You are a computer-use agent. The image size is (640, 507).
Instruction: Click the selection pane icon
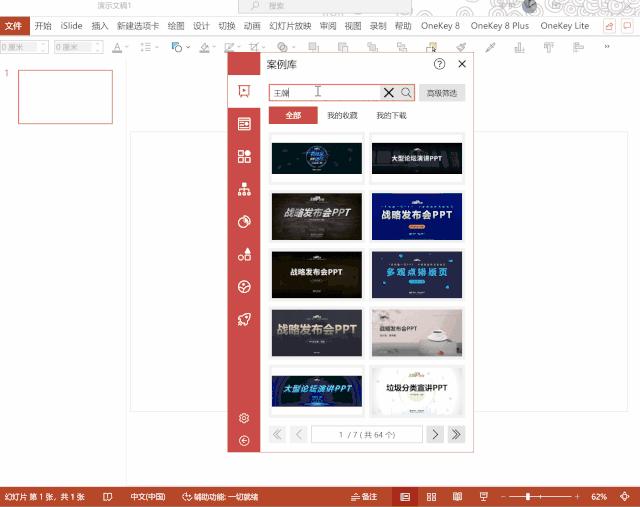(x=432, y=47)
